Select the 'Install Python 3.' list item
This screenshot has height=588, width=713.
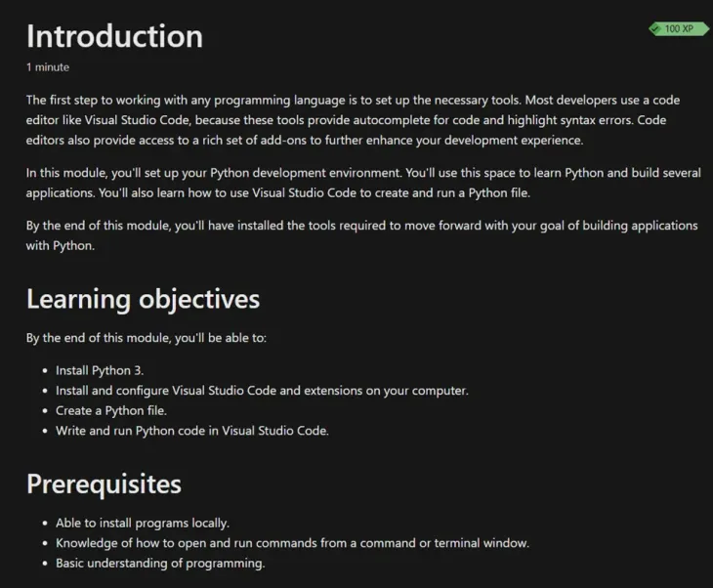pos(100,371)
